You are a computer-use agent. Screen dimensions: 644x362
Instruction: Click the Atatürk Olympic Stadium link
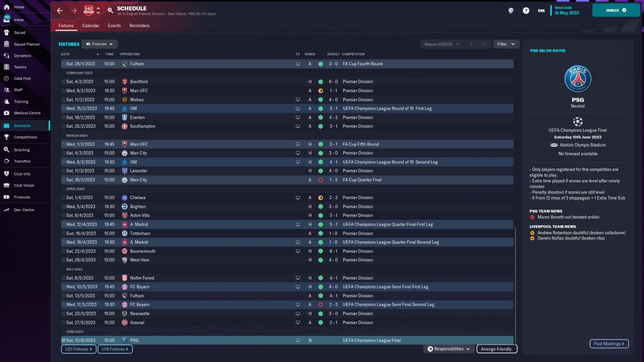[583, 145]
